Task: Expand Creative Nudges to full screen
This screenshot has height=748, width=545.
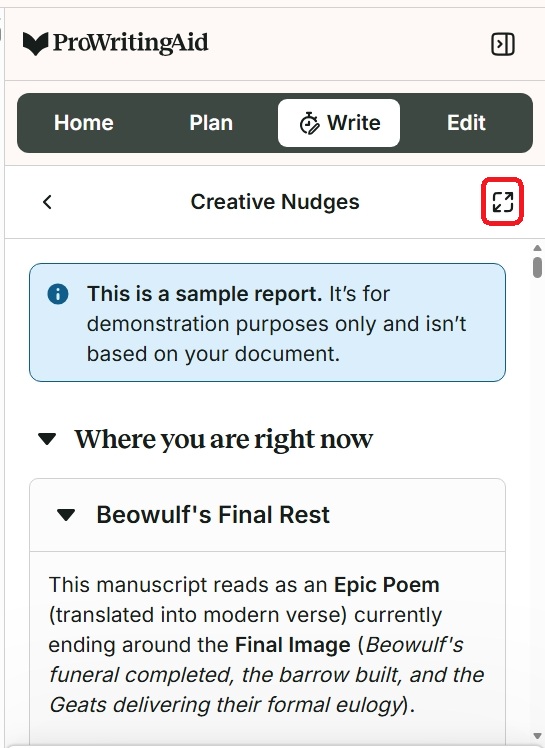Action: [x=503, y=202]
